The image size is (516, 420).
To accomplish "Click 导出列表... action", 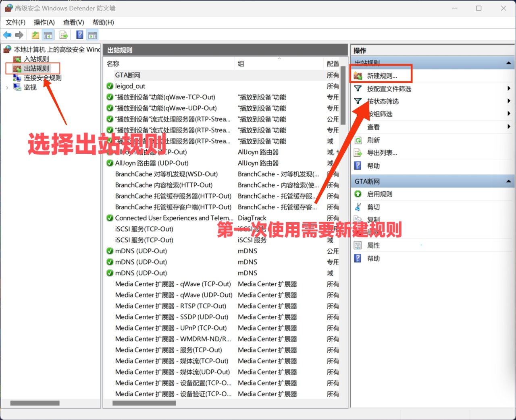I will (x=382, y=153).
